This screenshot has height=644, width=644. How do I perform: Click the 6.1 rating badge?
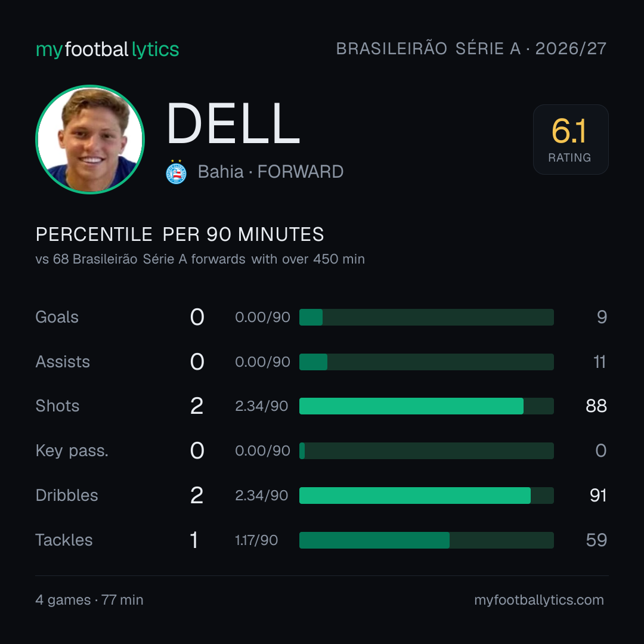tap(571, 139)
